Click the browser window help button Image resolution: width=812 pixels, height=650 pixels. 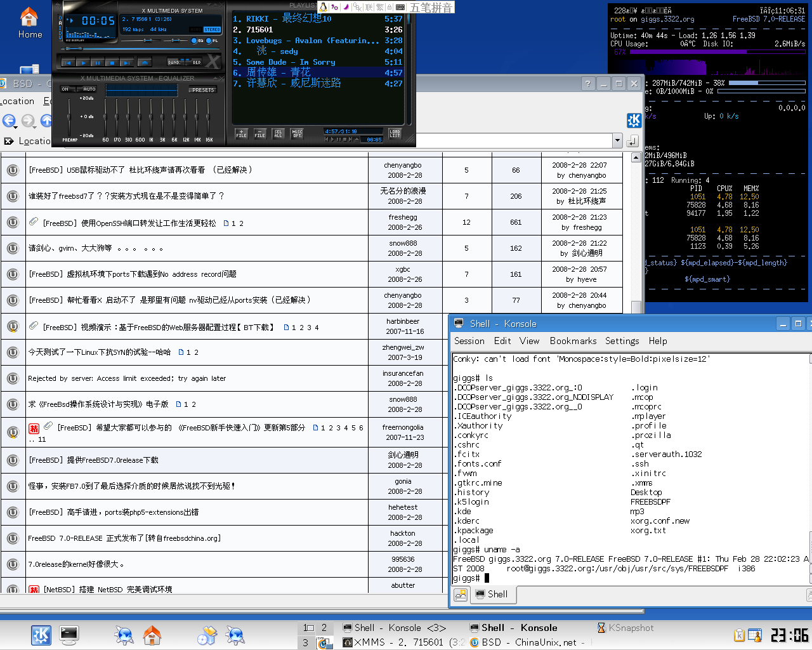588,84
